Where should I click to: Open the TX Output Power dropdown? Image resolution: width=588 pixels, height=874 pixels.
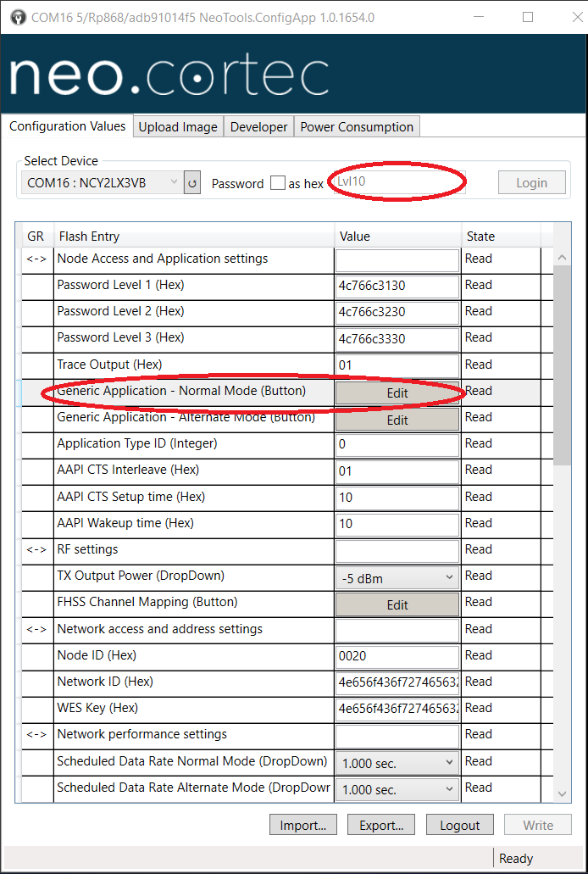pyautogui.click(x=397, y=578)
